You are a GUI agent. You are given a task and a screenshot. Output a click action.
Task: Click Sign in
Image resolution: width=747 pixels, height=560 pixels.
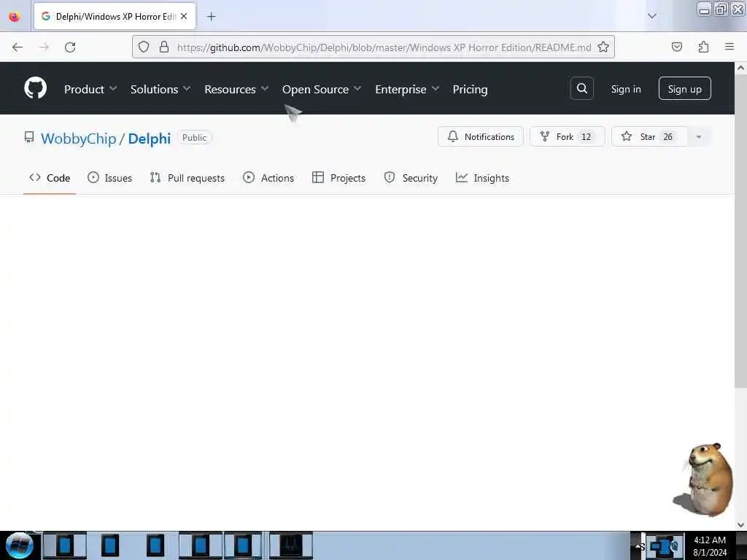coord(626,89)
